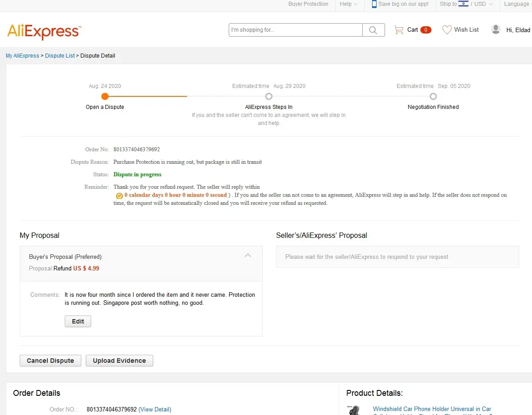
Task: Click the Wish List heart icon
Action: pyautogui.click(x=447, y=30)
